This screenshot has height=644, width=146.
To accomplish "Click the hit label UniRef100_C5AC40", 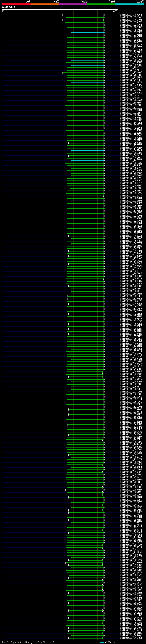I will coord(131,135).
